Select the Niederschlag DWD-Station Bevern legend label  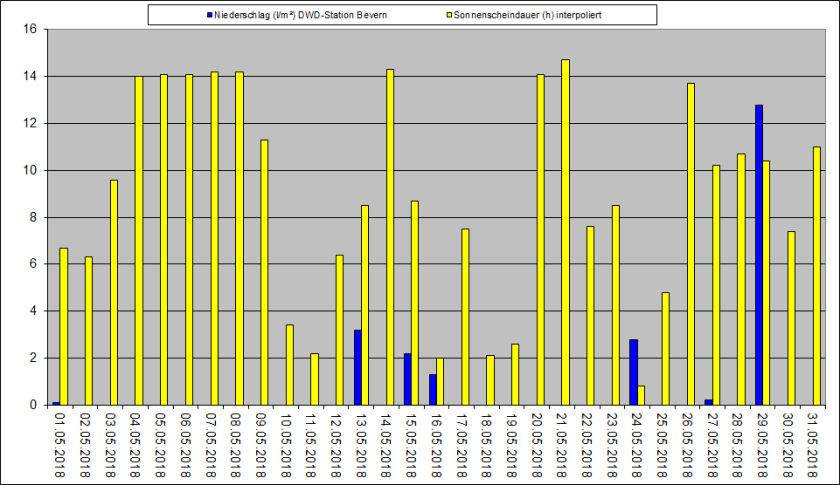tap(300, 15)
